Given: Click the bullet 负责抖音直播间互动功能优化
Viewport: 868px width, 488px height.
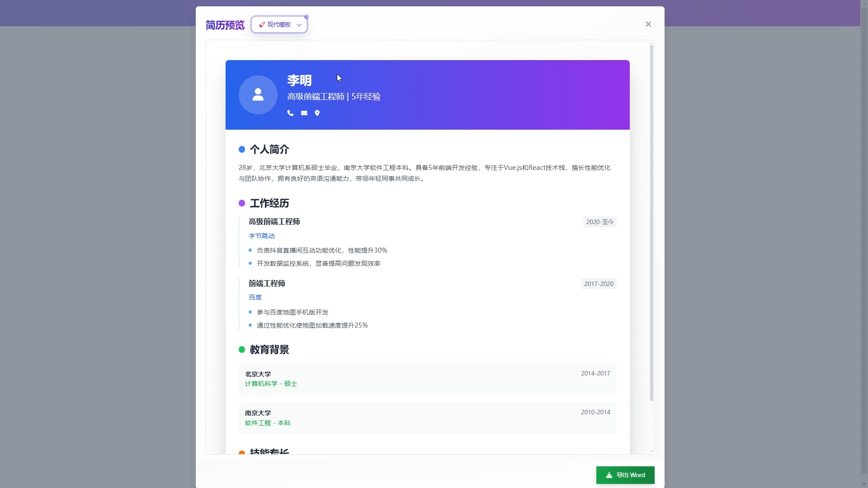Looking at the screenshot, I should point(322,250).
